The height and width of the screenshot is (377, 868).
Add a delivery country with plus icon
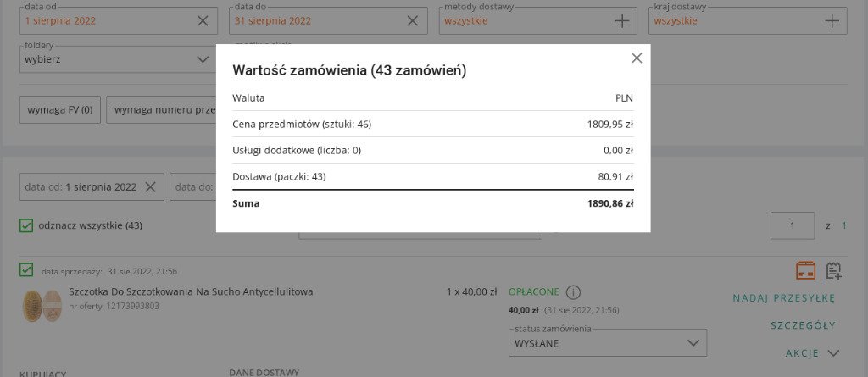coord(832,20)
